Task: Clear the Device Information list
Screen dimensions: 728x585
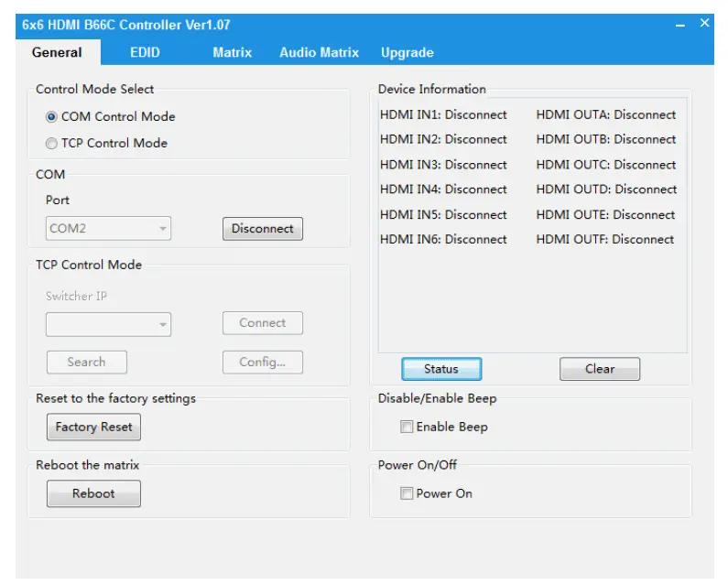Action: tap(600, 369)
